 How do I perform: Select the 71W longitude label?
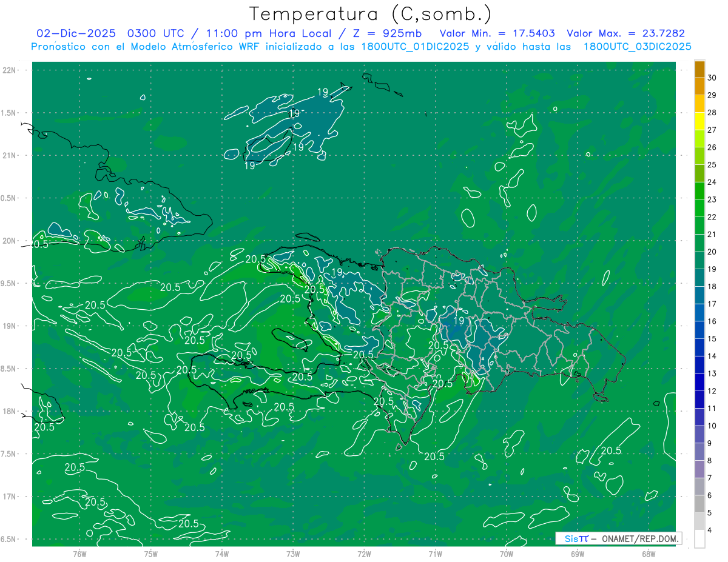(435, 554)
